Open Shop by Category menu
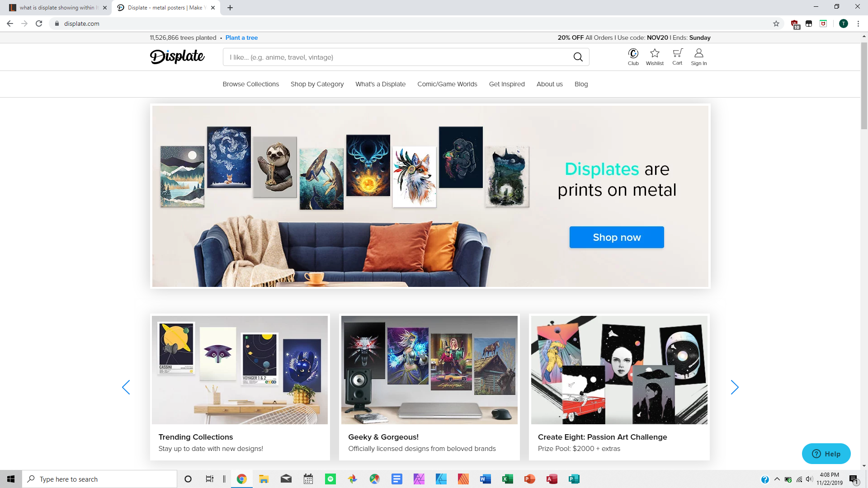Image resolution: width=868 pixels, height=488 pixels. 317,84
